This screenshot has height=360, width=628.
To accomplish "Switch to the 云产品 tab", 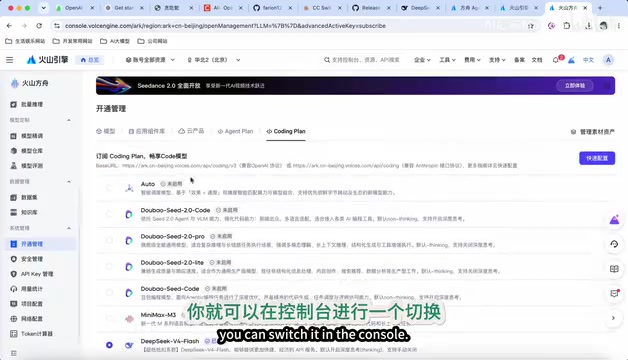I will click(191, 131).
